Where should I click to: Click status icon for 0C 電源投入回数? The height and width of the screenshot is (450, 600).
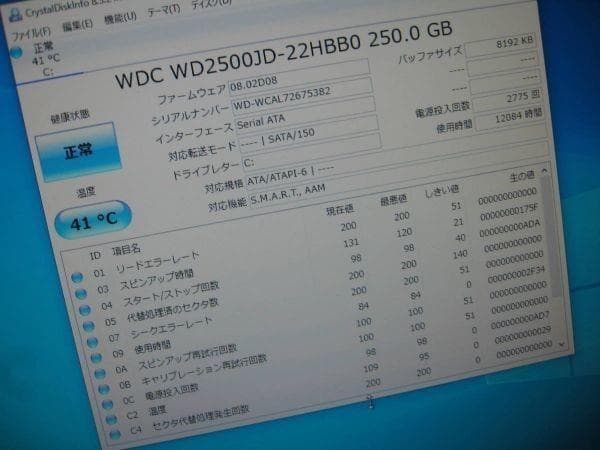pos(108,404)
